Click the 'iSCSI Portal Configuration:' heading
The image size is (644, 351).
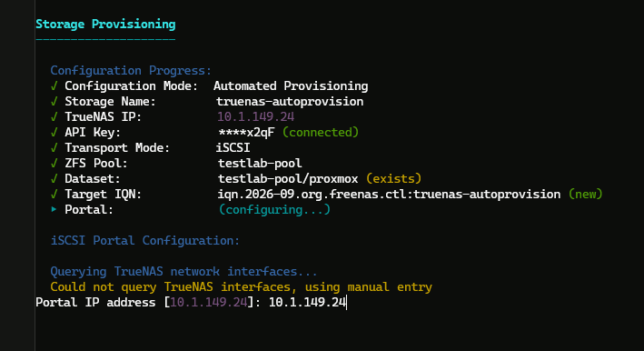pyautogui.click(x=145, y=241)
